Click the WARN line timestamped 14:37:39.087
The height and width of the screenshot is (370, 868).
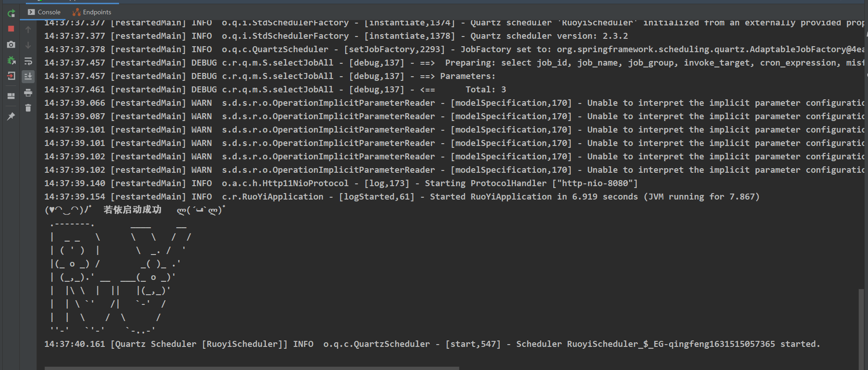(454, 116)
